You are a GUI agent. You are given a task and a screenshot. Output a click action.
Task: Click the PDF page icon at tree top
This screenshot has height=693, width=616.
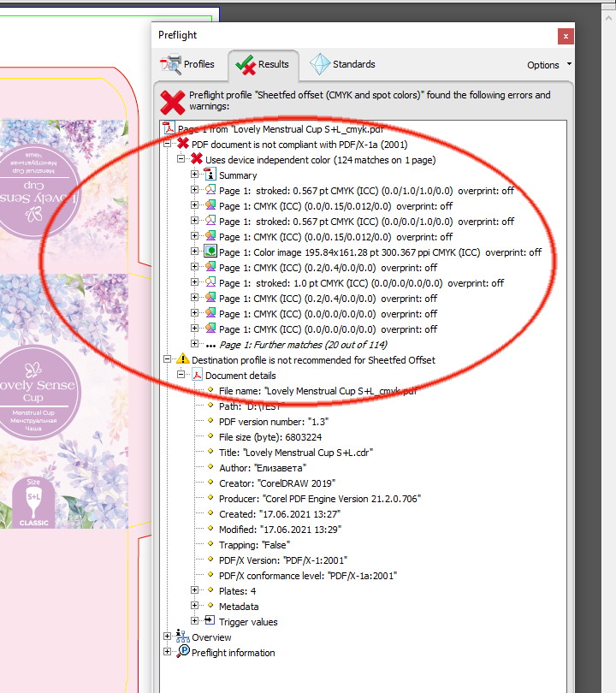169,128
